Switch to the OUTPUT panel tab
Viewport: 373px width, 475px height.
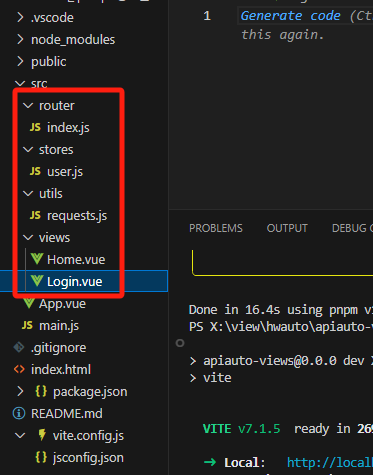point(287,228)
